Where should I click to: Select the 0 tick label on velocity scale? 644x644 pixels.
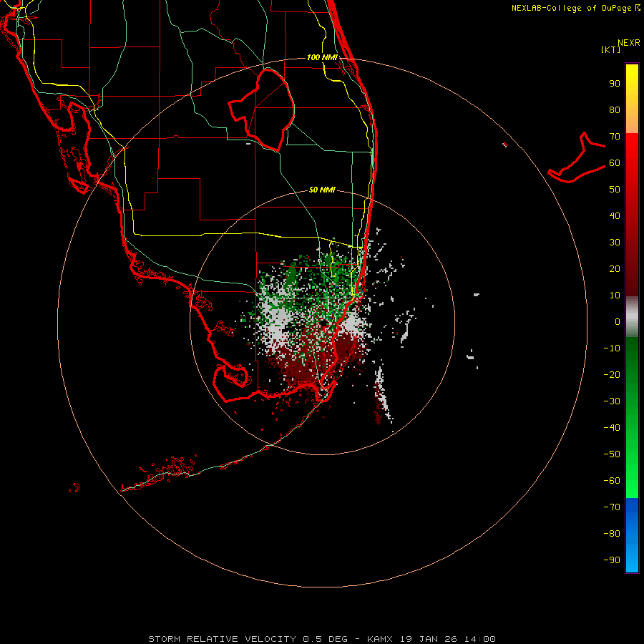[x=618, y=322]
